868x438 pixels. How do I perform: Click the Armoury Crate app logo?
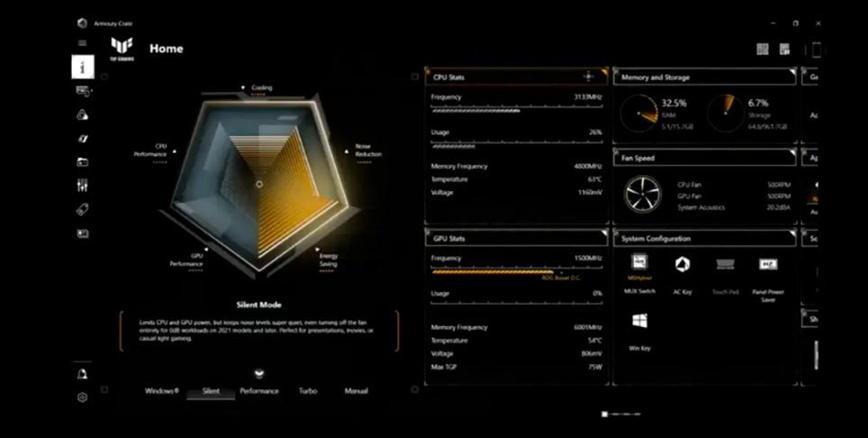tap(83, 23)
